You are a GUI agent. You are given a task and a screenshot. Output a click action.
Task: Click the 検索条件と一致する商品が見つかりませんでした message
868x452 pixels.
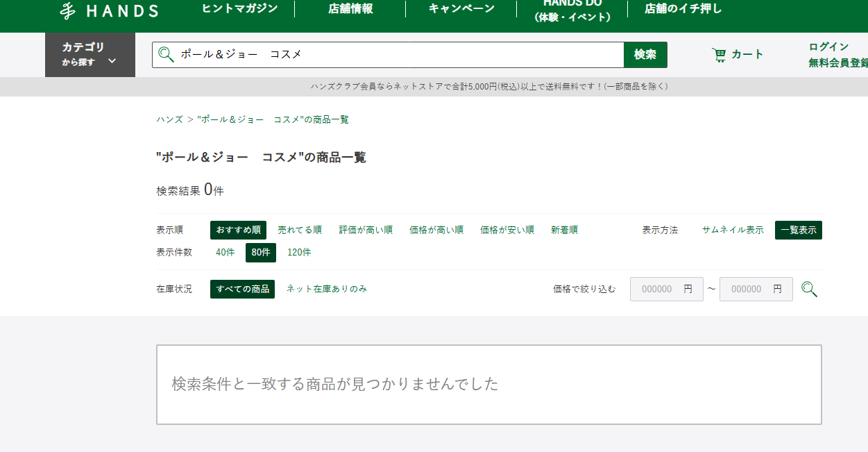pos(335,384)
